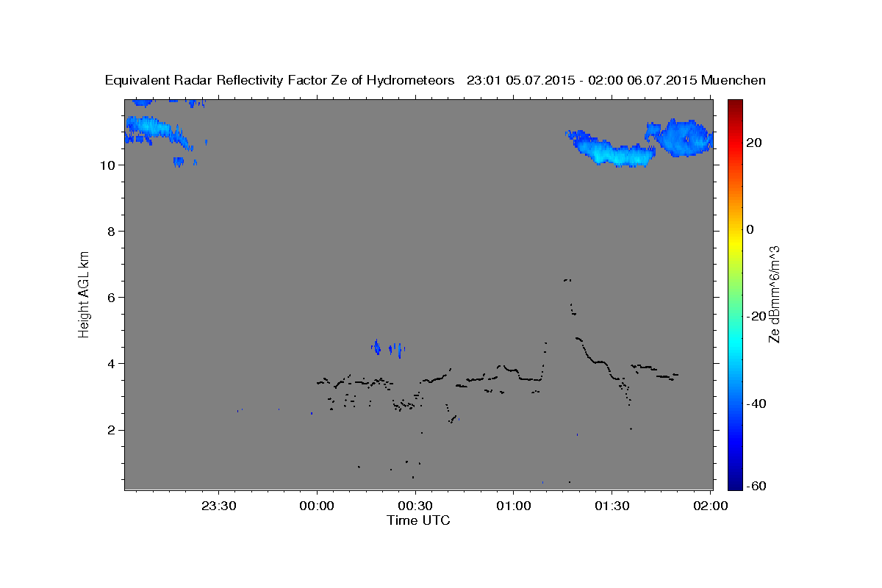Screen dimensions: 882x588
Task: Click the '00:00' time tick label
Action: point(318,506)
